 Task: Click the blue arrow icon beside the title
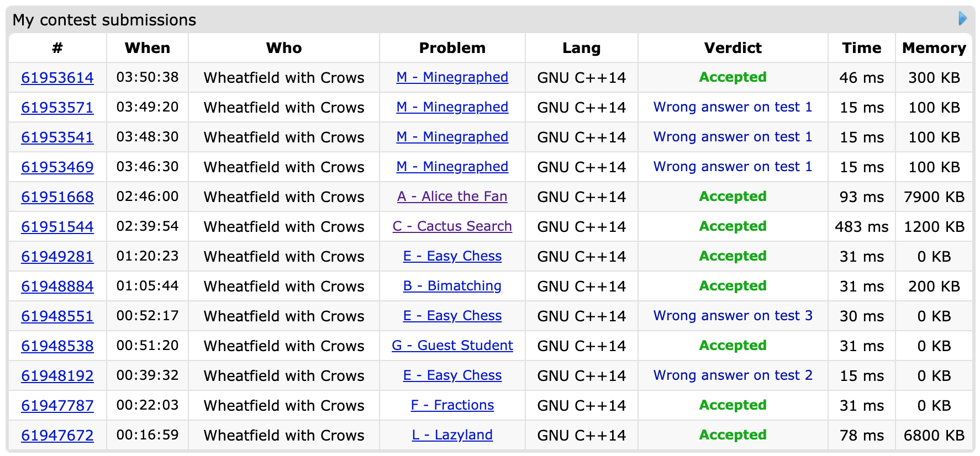tap(962, 19)
